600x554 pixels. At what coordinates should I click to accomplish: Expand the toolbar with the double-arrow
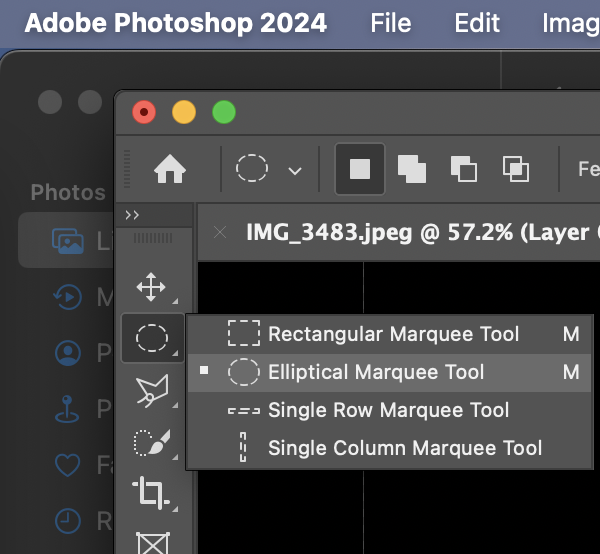click(132, 215)
